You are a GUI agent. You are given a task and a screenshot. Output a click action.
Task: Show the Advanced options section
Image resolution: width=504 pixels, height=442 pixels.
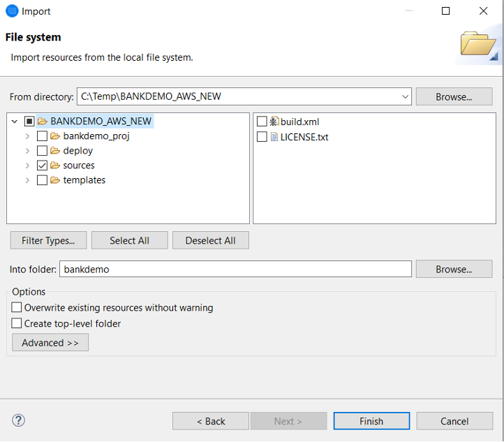50,343
